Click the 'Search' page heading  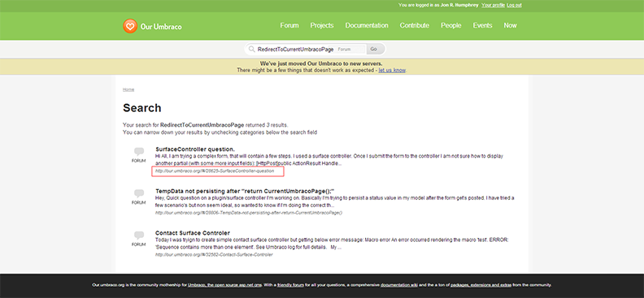(x=141, y=108)
